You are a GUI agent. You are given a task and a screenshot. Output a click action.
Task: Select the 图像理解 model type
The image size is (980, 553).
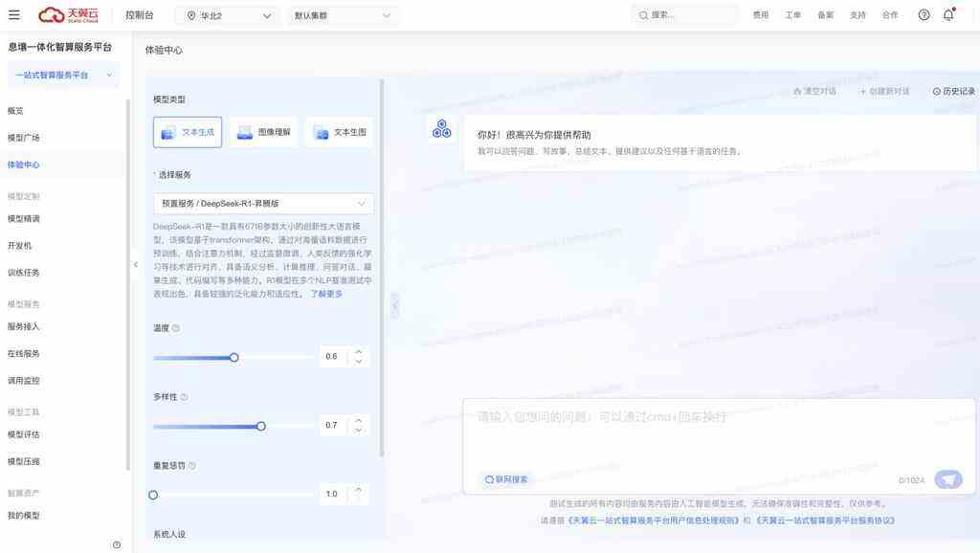(264, 132)
